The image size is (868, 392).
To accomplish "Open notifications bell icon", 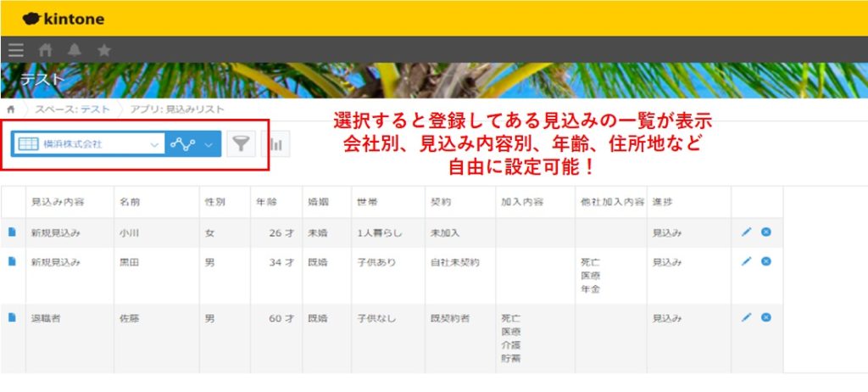I will coord(75,50).
